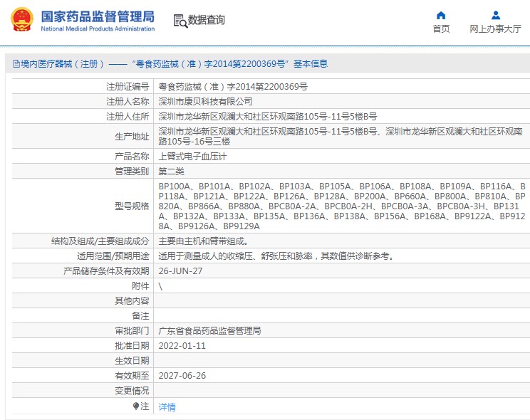Click the 网上办事大厅 user icon

pyautogui.click(x=496, y=15)
